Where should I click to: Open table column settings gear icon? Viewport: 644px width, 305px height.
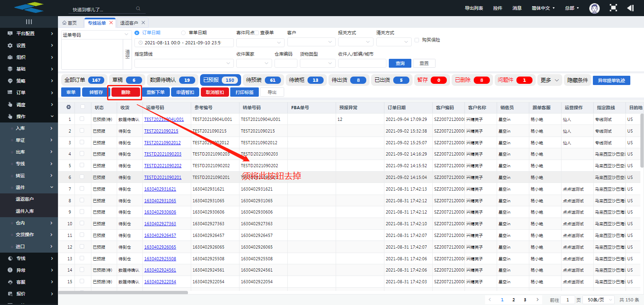pyautogui.click(x=69, y=107)
